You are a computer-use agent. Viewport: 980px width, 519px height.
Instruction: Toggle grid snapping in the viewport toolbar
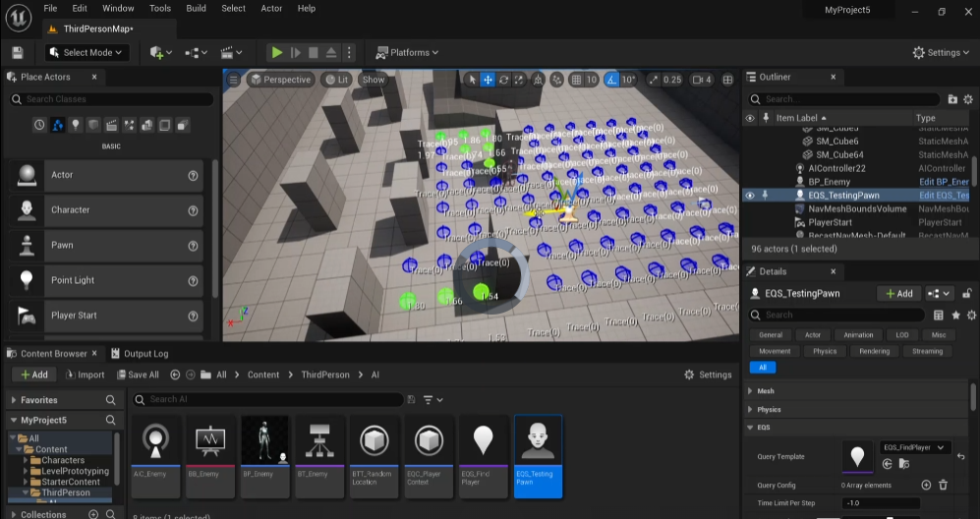click(x=576, y=80)
